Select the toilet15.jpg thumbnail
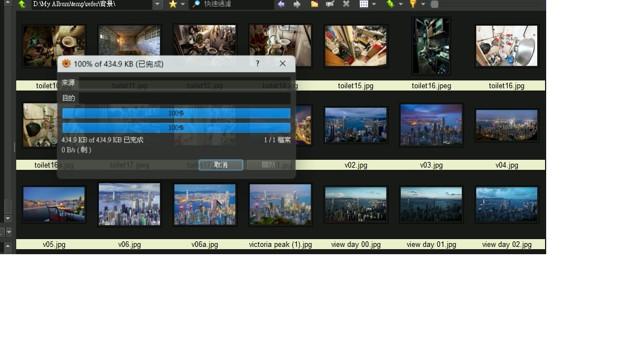This screenshot has height=362, width=644. point(356,46)
